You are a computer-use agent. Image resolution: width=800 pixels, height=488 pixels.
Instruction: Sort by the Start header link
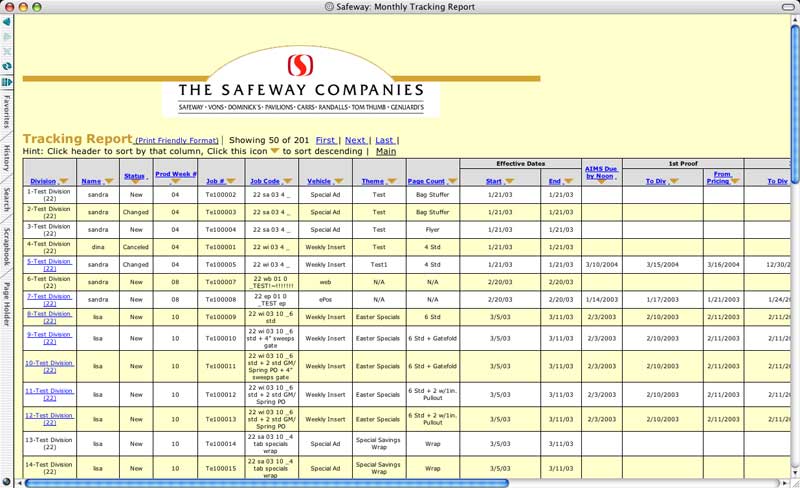pyautogui.click(x=494, y=181)
